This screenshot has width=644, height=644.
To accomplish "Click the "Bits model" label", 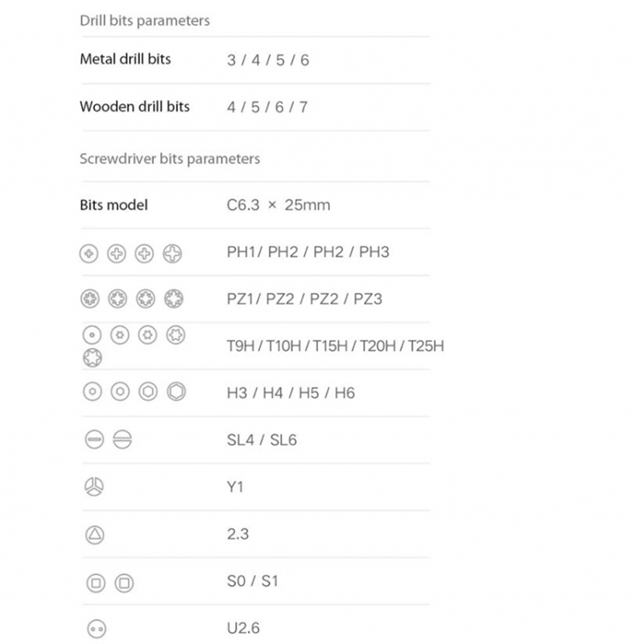I will coord(114,205).
